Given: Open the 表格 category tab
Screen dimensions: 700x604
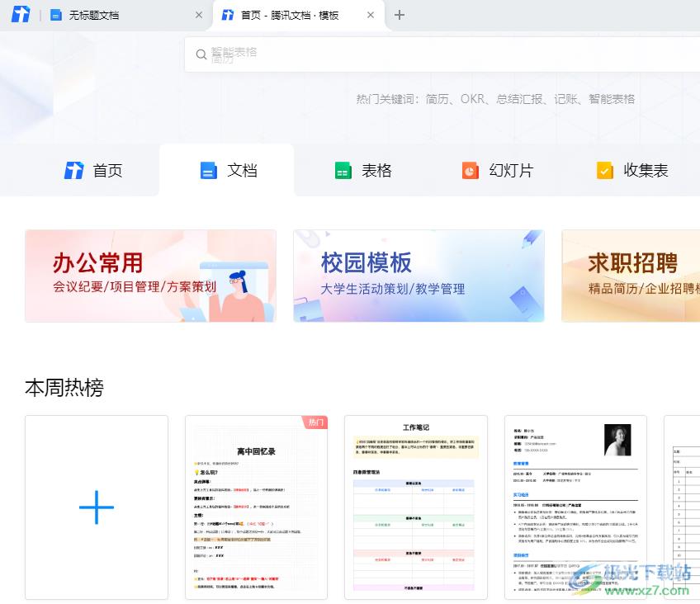Looking at the screenshot, I should coord(362,170).
